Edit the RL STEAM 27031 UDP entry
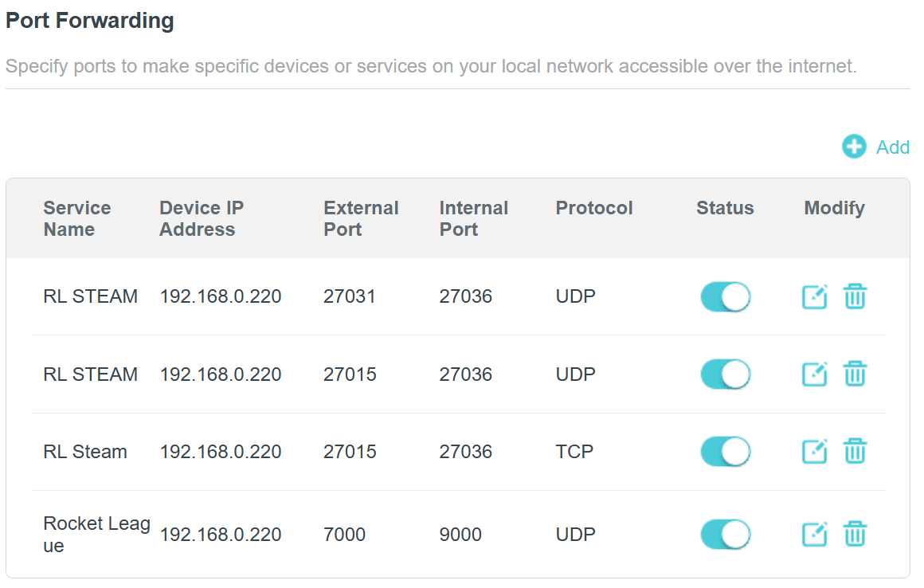 point(814,296)
